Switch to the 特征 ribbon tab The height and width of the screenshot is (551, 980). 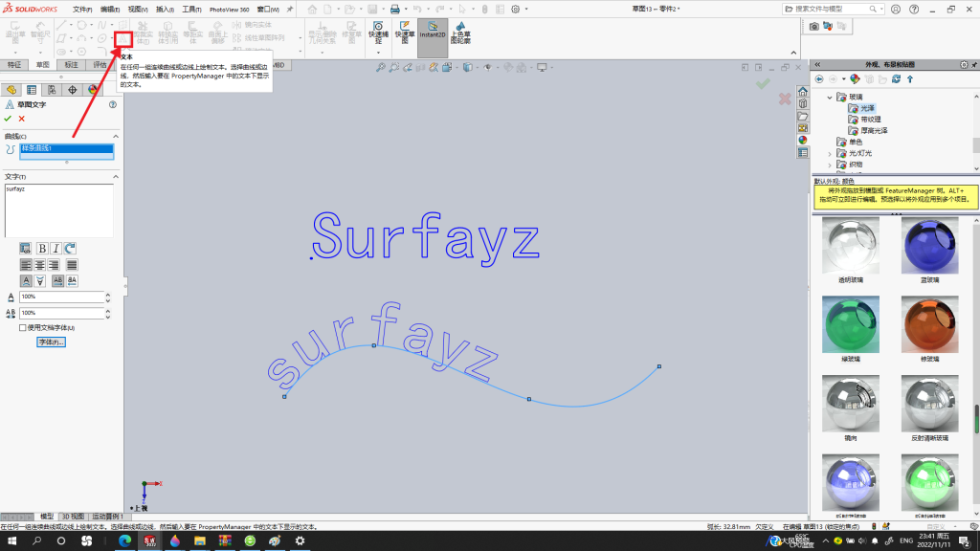13,65
